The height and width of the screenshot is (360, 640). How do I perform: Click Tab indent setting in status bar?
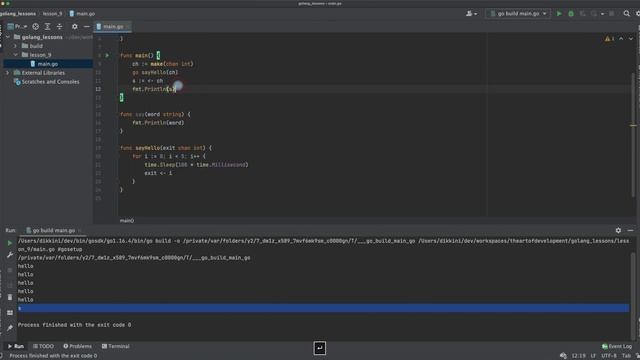coord(626,356)
